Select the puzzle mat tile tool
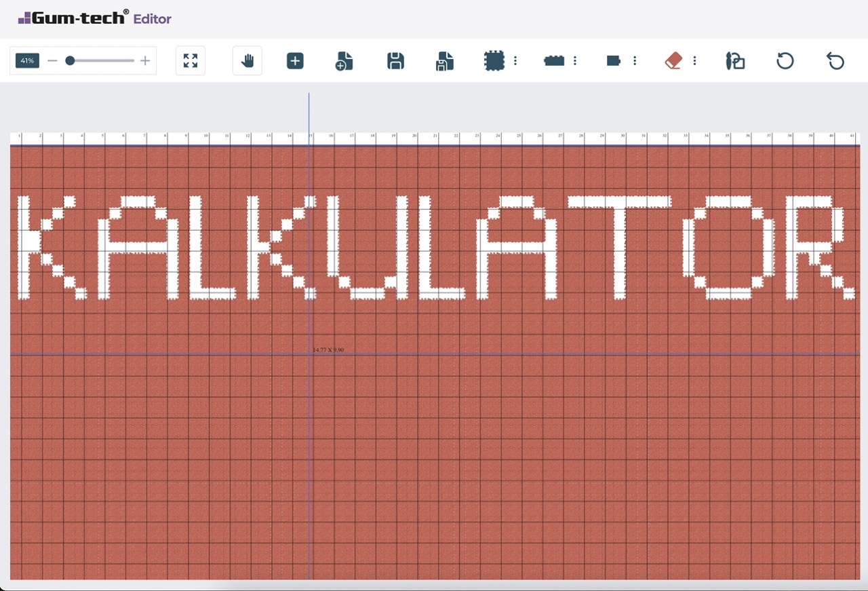 (494, 61)
